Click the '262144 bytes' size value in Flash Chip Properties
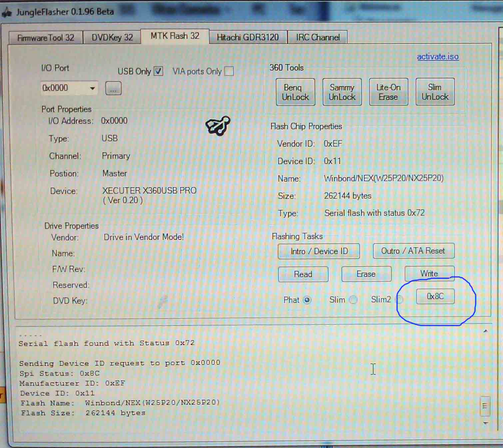This screenshot has width=503, height=448. [348, 196]
